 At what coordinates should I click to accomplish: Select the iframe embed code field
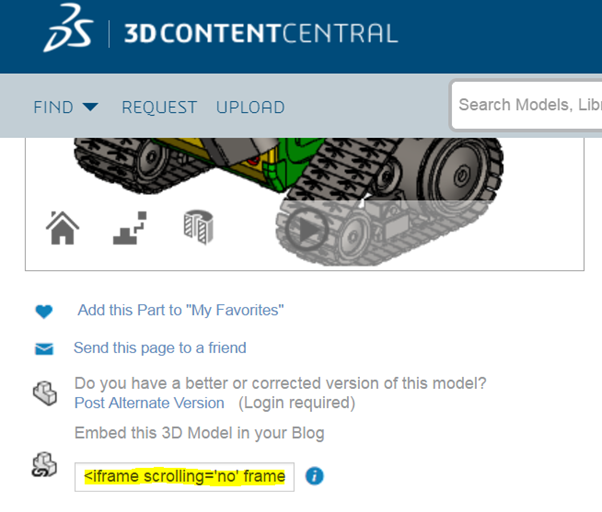pyautogui.click(x=185, y=477)
